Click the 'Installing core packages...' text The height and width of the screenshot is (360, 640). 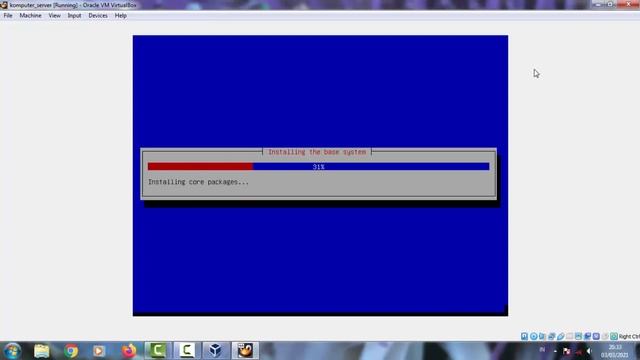[x=198, y=182]
